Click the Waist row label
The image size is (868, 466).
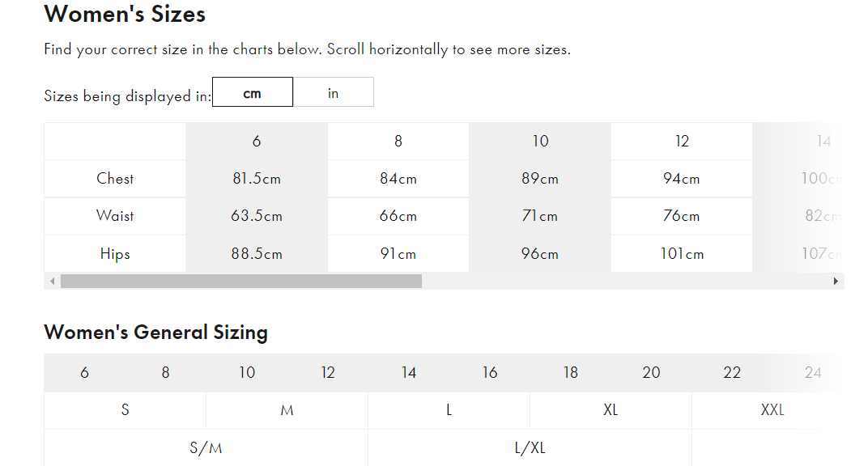(x=115, y=215)
